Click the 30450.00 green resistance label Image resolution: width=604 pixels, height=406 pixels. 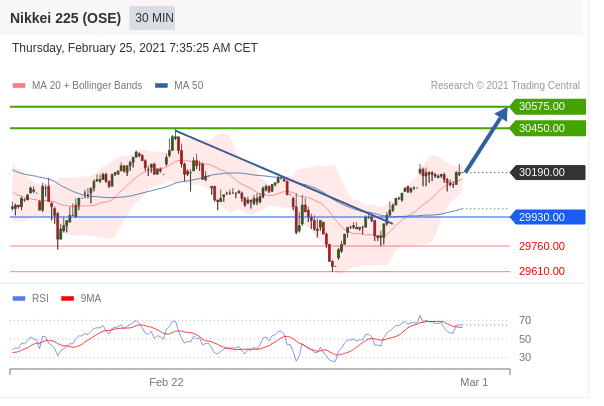[547, 128]
